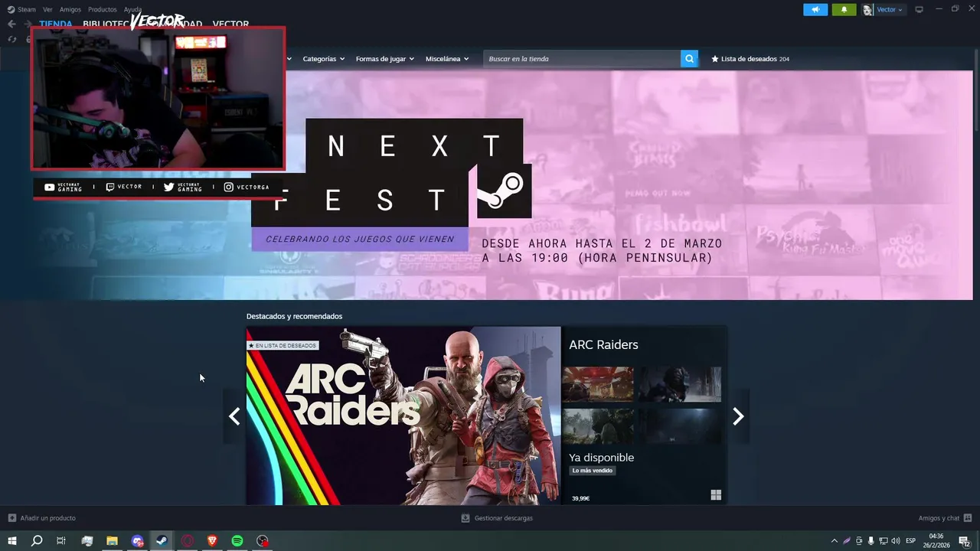The height and width of the screenshot is (551, 980).
Task: Open Windows taskbar search
Action: (37, 541)
